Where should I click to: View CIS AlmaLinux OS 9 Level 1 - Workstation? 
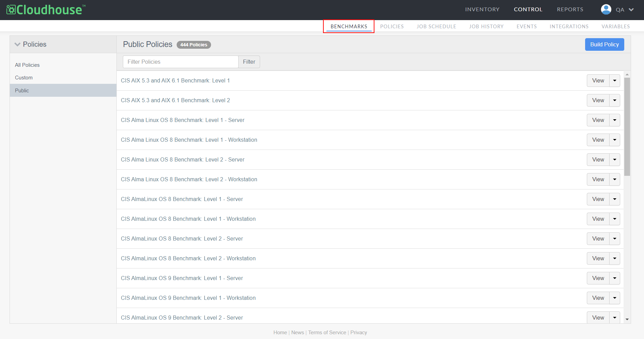coord(598,298)
